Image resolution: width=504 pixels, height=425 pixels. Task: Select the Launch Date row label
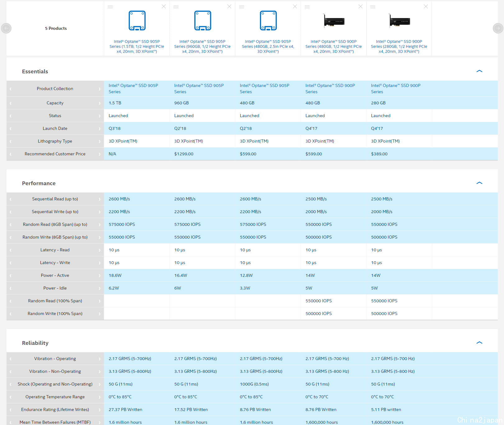point(55,128)
